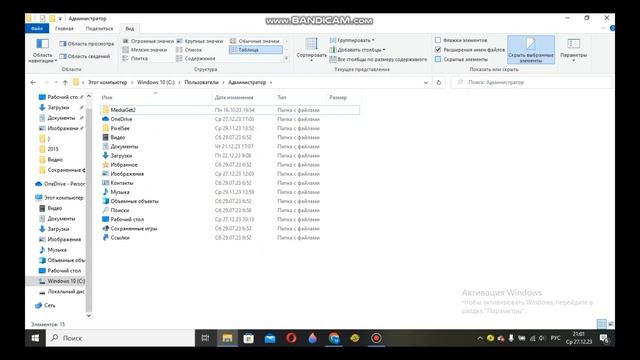Choose the Таблица layout option
Image resolution: width=640 pixels, height=360 pixels.
(x=256, y=50)
